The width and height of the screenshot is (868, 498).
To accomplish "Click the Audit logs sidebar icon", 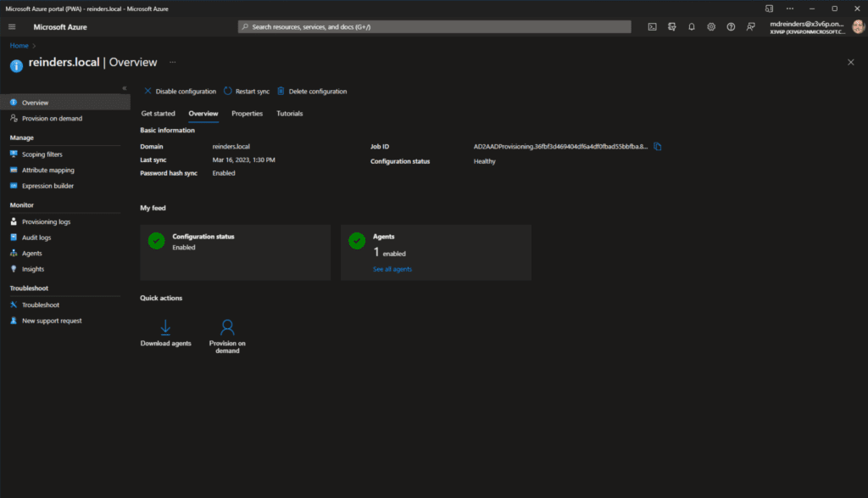I will point(14,237).
